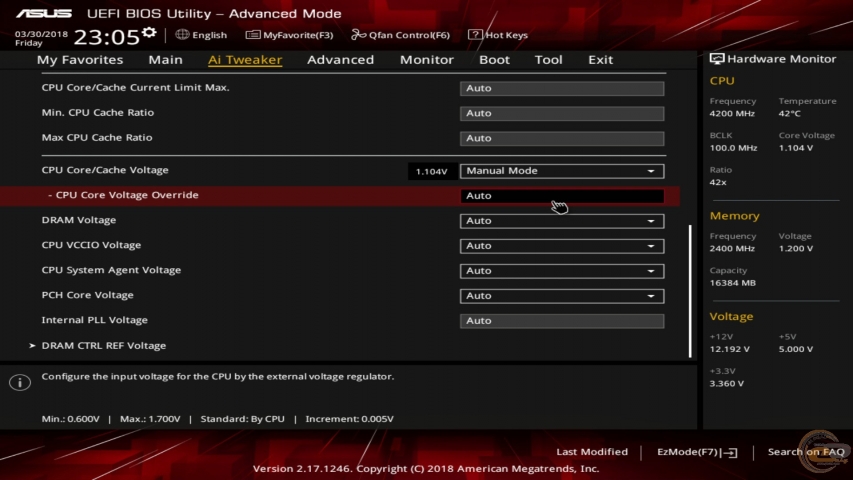The height and width of the screenshot is (480, 853).
Task: Click the 12.192 V reading
Action: point(730,349)
